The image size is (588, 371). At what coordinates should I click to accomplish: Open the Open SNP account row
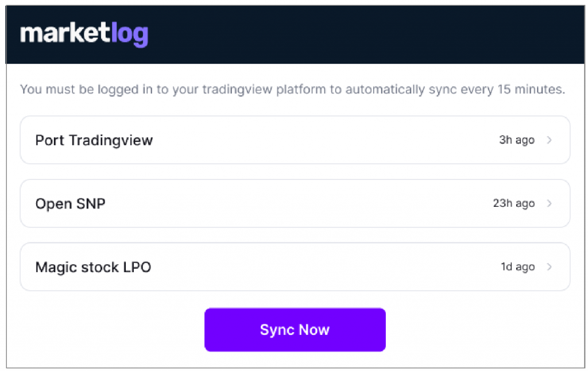(x=295, y=203)
